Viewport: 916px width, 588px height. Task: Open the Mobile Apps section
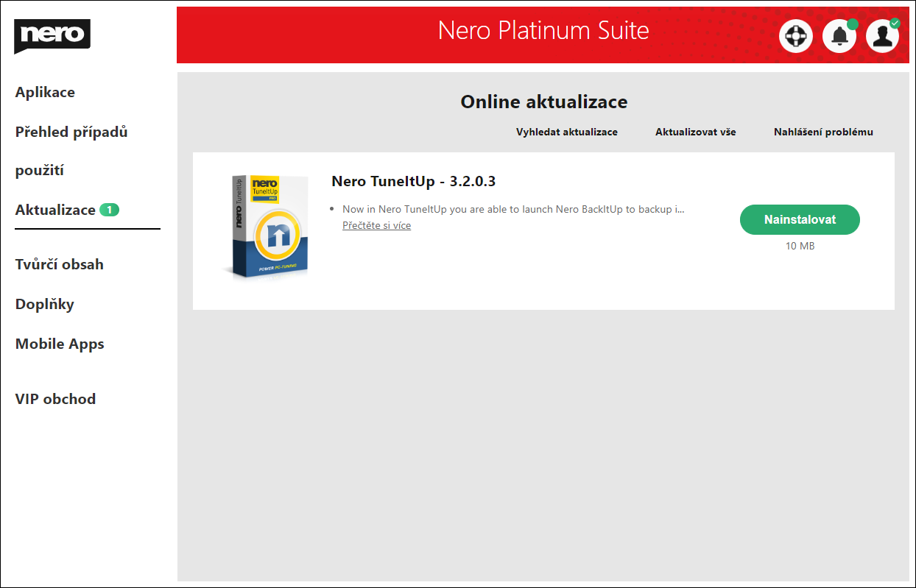[x=60, y=344]
